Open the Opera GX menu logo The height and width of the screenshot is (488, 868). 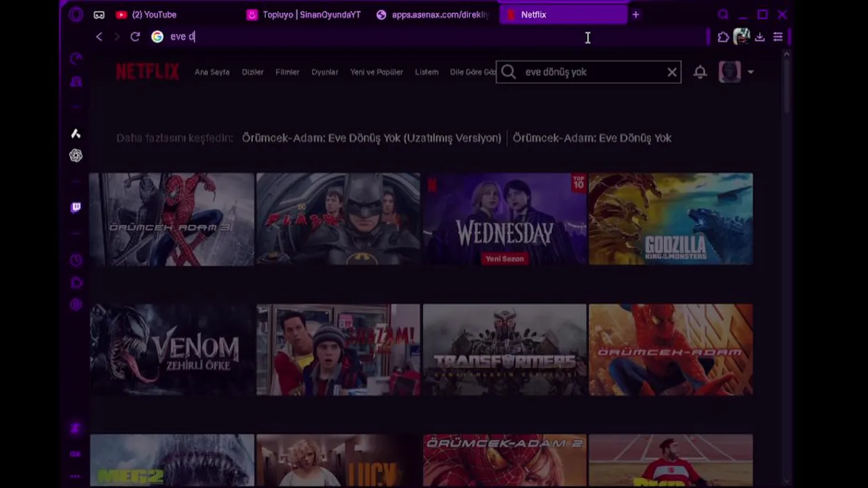[76, 14]
